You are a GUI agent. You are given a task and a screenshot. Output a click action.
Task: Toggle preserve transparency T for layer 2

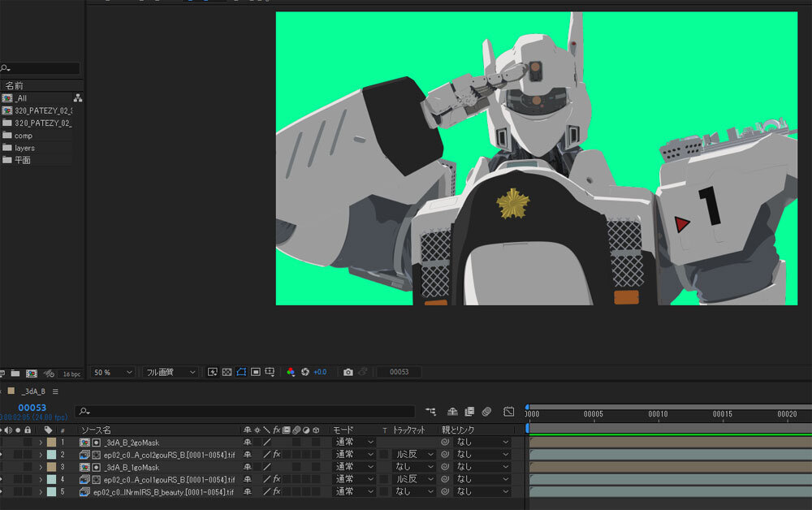click(x=384, y=454)
